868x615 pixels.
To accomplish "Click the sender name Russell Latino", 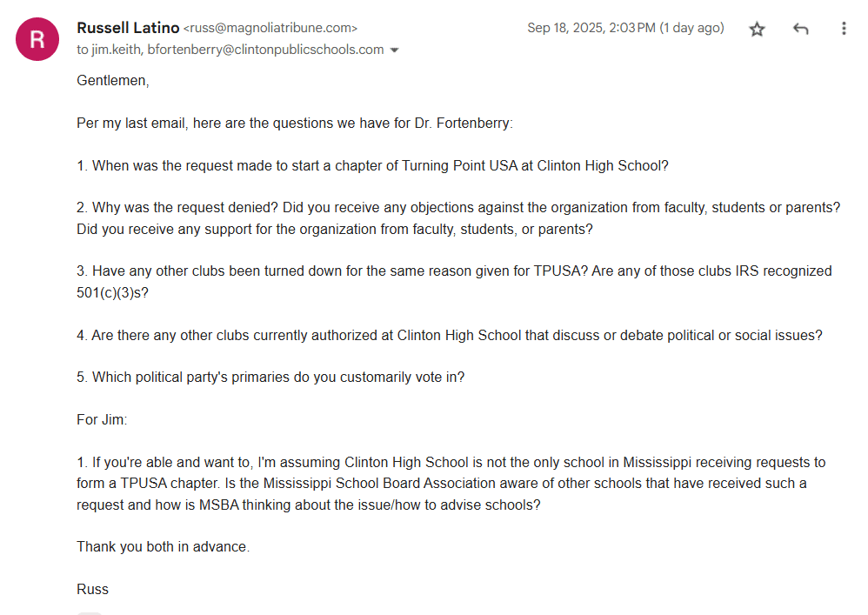I will click(128, 28).
